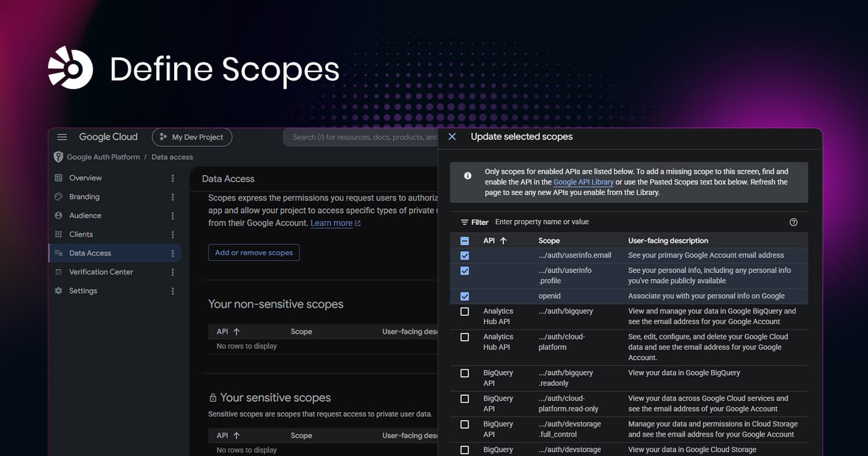Click the info icon in notice banner
Screen dimensions: 868x456
coord(468,176)
